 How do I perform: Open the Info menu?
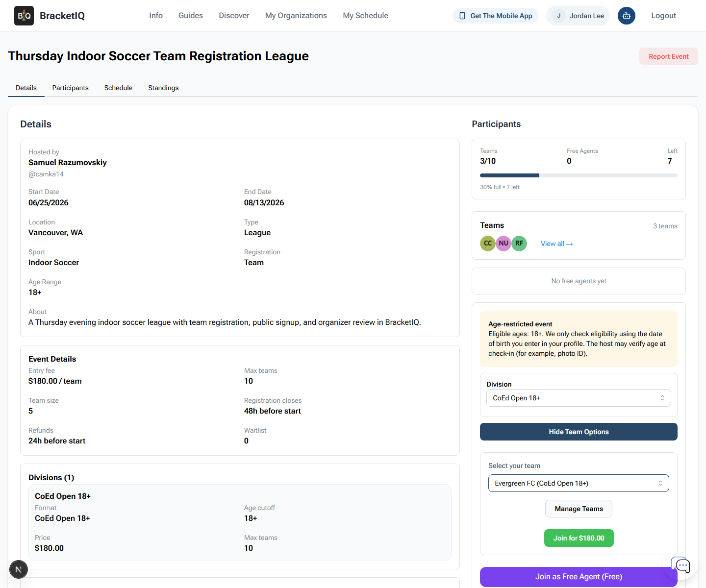click(156, 16)
